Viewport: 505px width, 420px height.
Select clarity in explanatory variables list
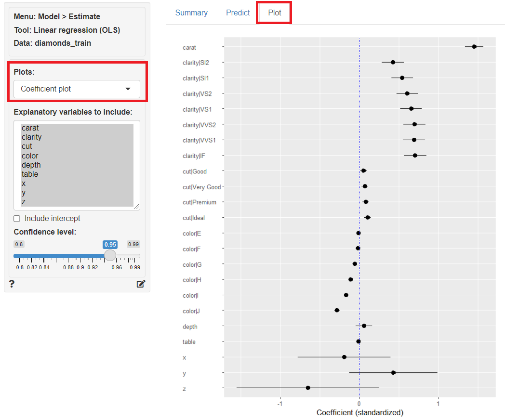(x=32, y=137)
